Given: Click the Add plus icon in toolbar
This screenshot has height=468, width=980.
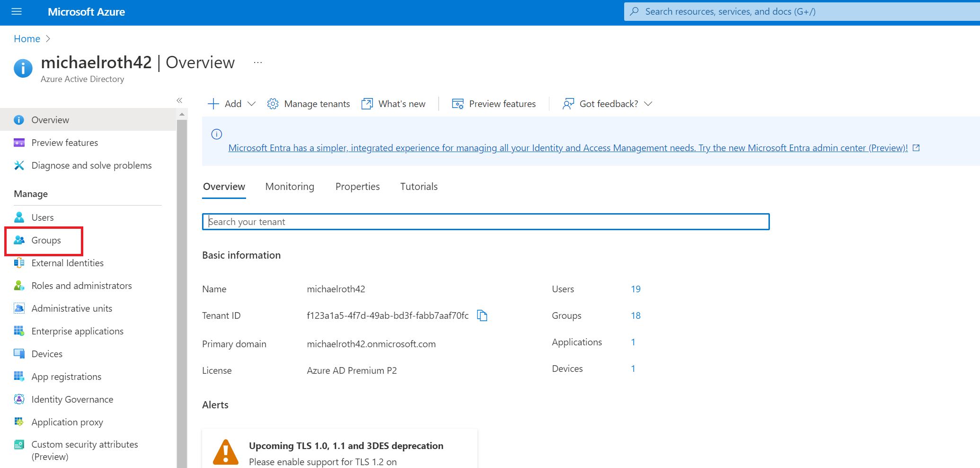Looking at the screenshot, I should pos(213,104).
